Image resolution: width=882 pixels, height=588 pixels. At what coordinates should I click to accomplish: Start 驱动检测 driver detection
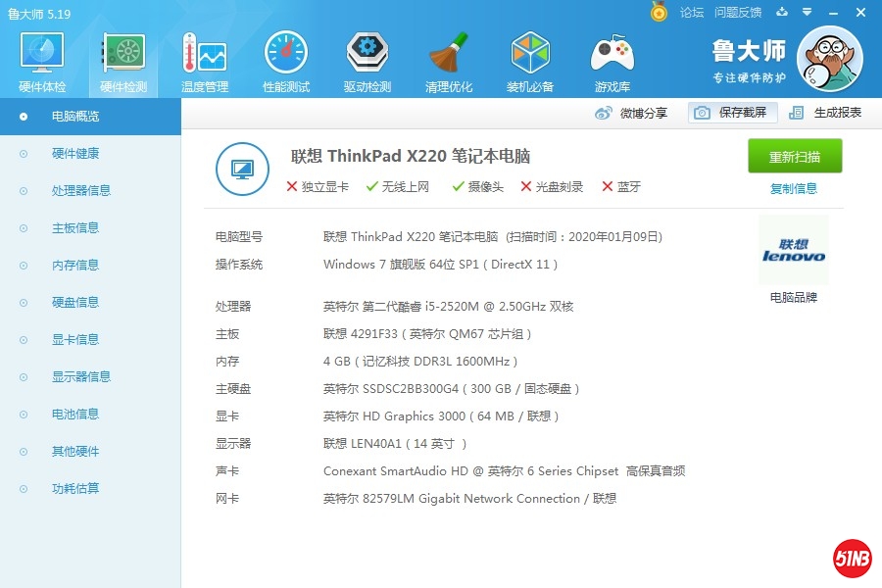click(x=367, y=59)
